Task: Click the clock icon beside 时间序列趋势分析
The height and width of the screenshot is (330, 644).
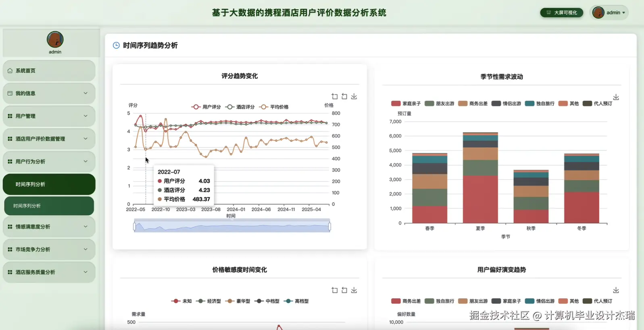Action: click(116, 46)
